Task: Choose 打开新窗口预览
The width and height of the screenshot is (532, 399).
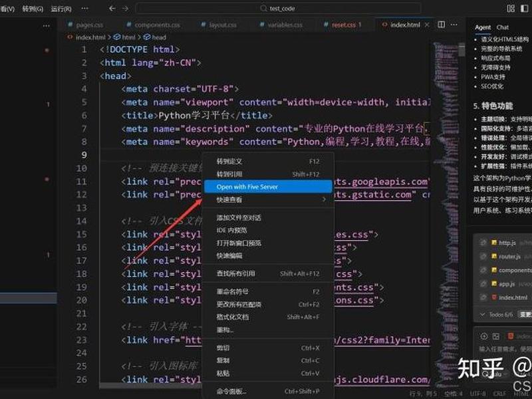Action: [x=268, y=243]
